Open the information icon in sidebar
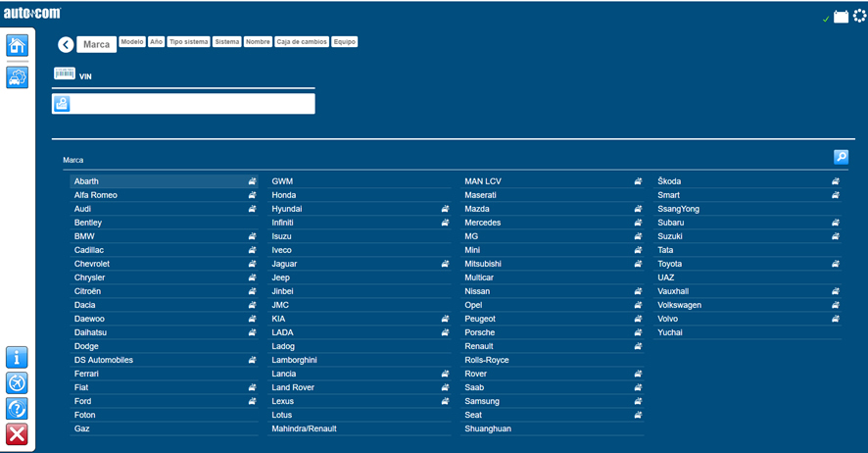The width and height of the screenshot is (868, 453). (17, 358)
